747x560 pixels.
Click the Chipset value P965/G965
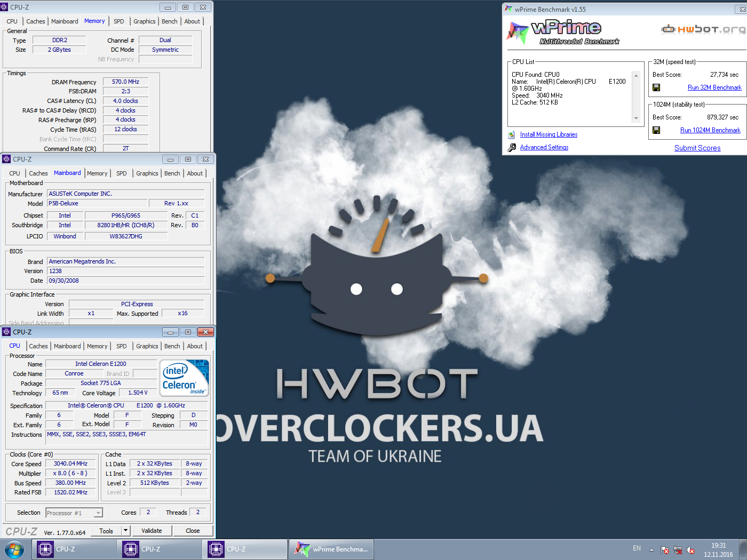(126, 215)
